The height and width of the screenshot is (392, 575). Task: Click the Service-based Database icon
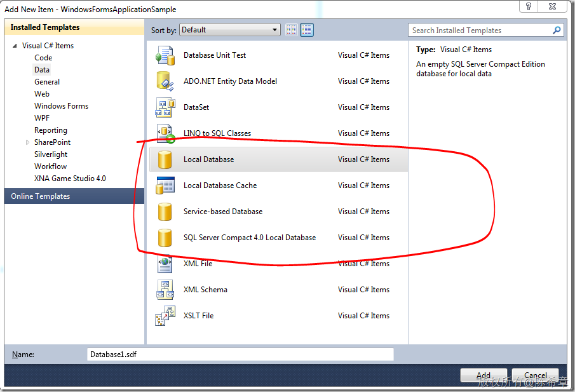tap(165, 212)
